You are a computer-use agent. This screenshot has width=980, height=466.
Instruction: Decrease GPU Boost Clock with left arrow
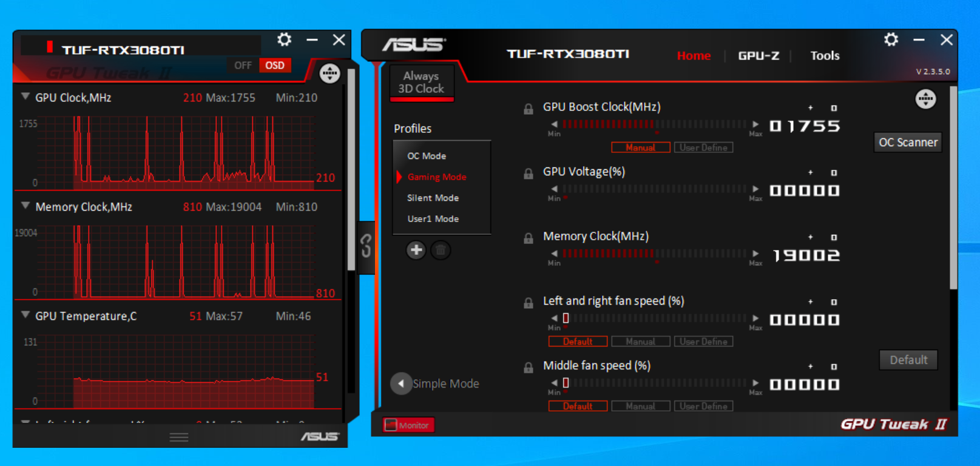tap(554, 124)
